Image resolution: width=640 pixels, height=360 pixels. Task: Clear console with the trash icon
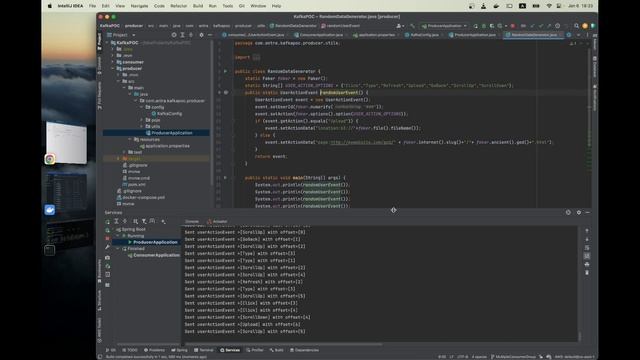587,272
